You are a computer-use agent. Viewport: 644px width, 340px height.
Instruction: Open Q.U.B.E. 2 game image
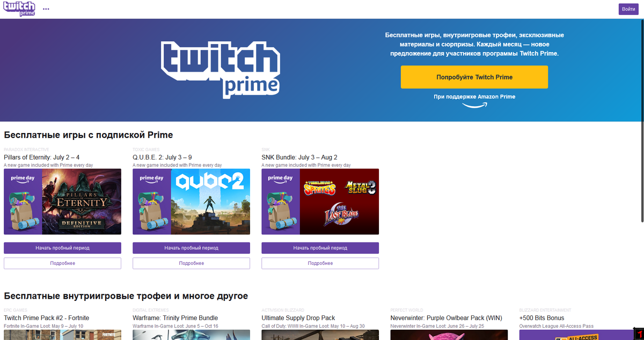click(191, 202)
